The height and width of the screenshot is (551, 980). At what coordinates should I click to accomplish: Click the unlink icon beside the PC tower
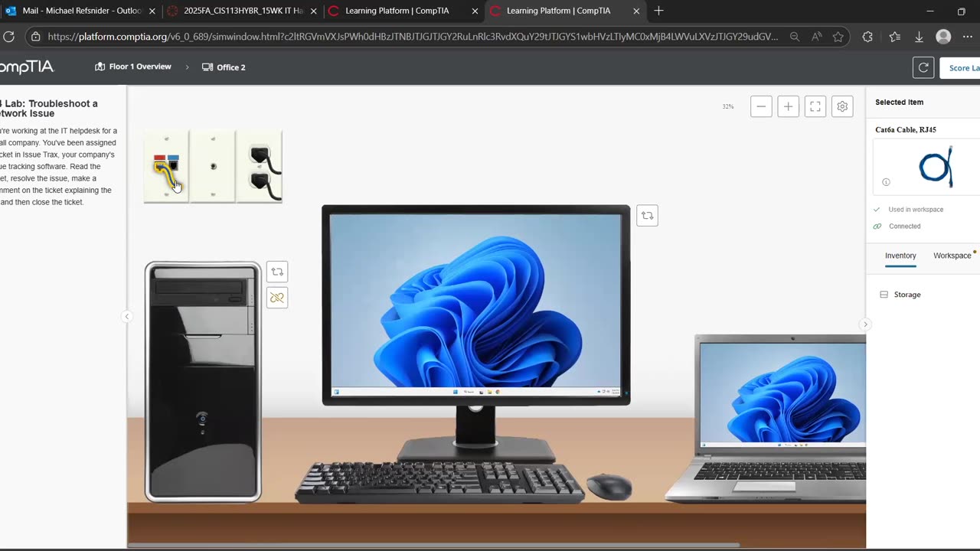coord(277,298)
